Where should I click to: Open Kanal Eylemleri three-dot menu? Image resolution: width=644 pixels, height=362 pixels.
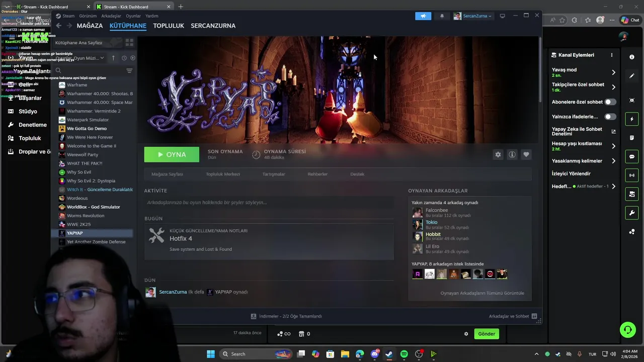(612, 55)
